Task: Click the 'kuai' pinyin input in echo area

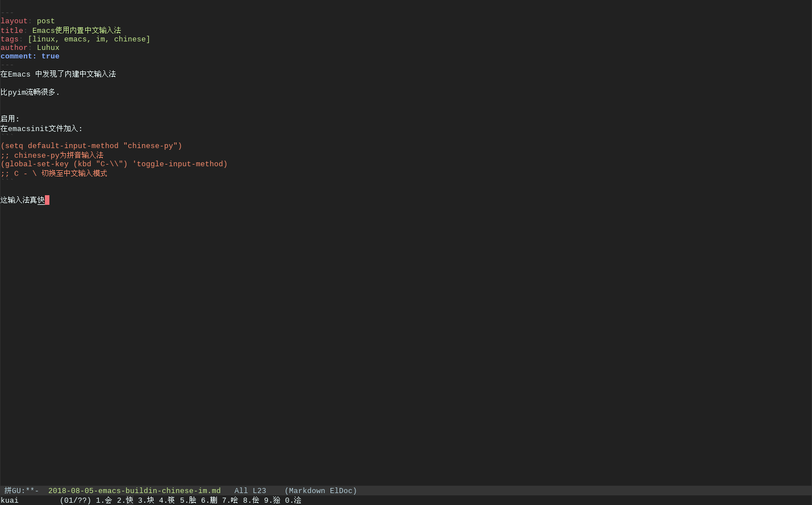Action: 10,500
